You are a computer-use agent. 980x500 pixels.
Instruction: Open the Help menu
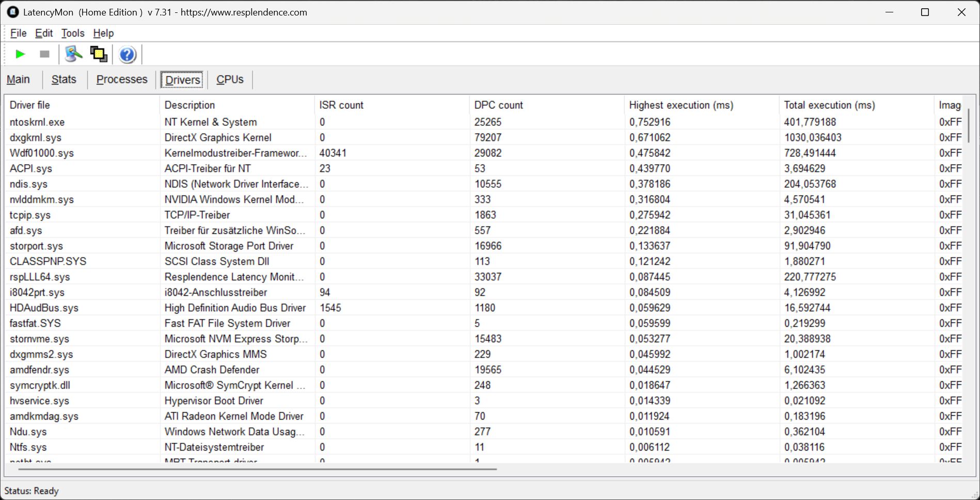tap(103, 33)
